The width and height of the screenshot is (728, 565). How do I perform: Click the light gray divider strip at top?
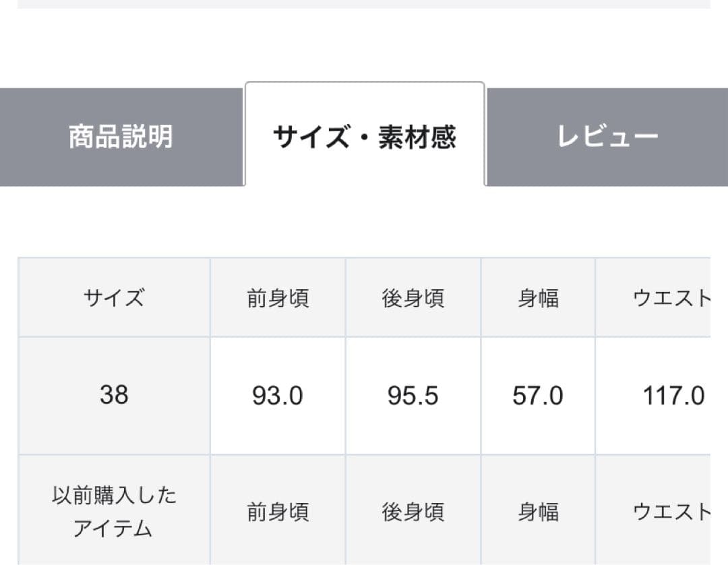click(364, 4)
